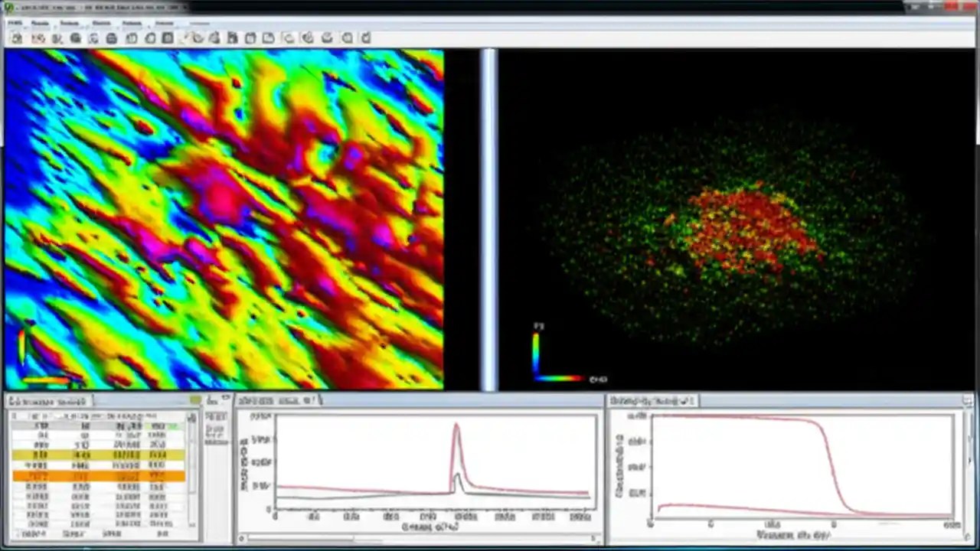Open the chart tool icon near toolbar end
This screenshot has width=980, height=551.
coord(347,38)
